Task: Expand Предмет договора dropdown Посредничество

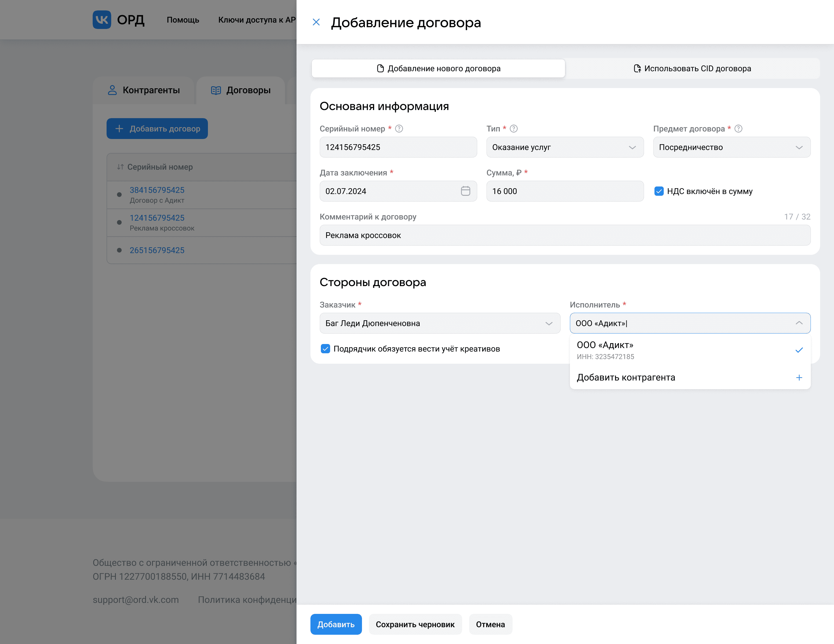Action: coord(731,147)
